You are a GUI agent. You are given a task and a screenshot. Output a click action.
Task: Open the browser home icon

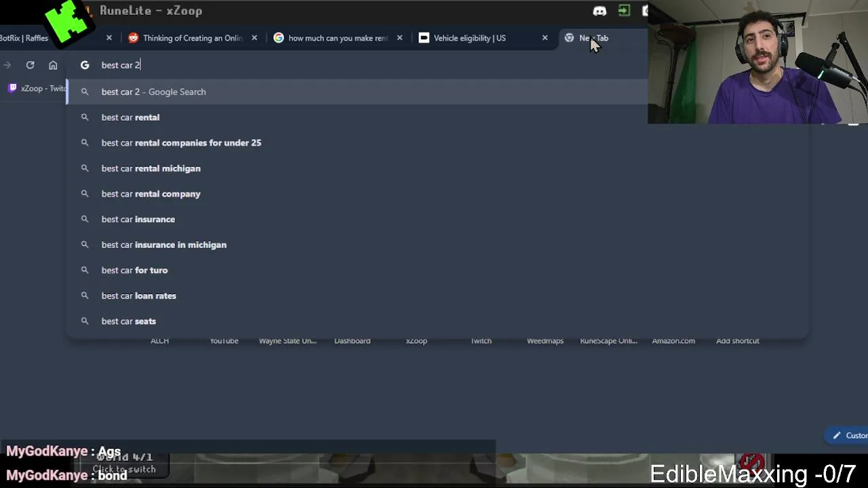[x=53, y=65]
